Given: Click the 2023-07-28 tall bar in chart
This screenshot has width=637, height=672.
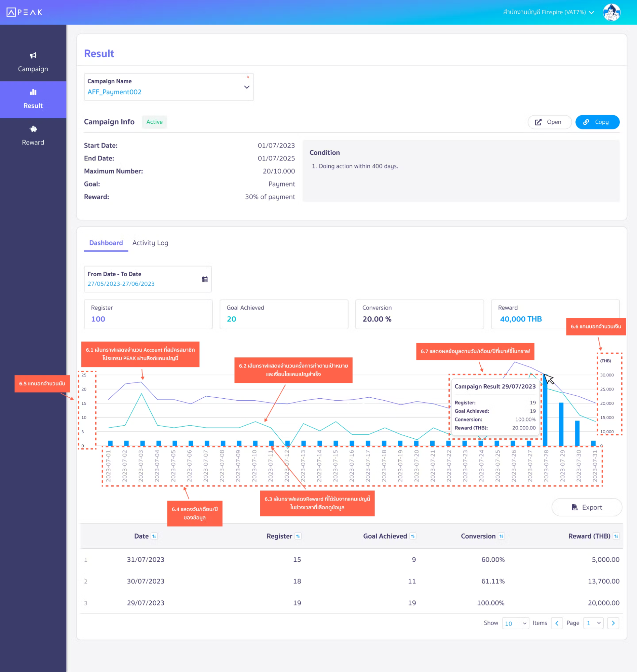Looking at the screenshot, I should click(x=545, y=410).
